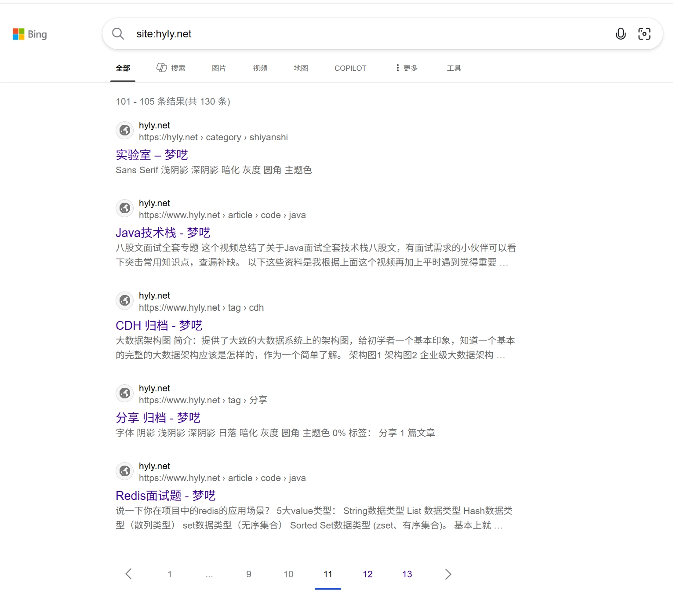Open the Java技术栈 - 梦呓 result
This screenshot has width=673, height=616.
163,233
